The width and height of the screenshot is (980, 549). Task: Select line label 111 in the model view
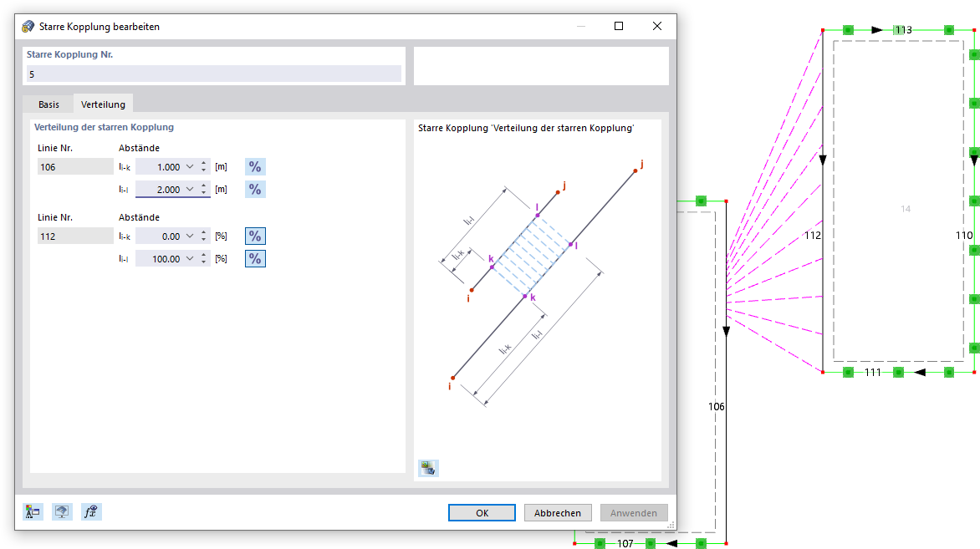point(872,373)
